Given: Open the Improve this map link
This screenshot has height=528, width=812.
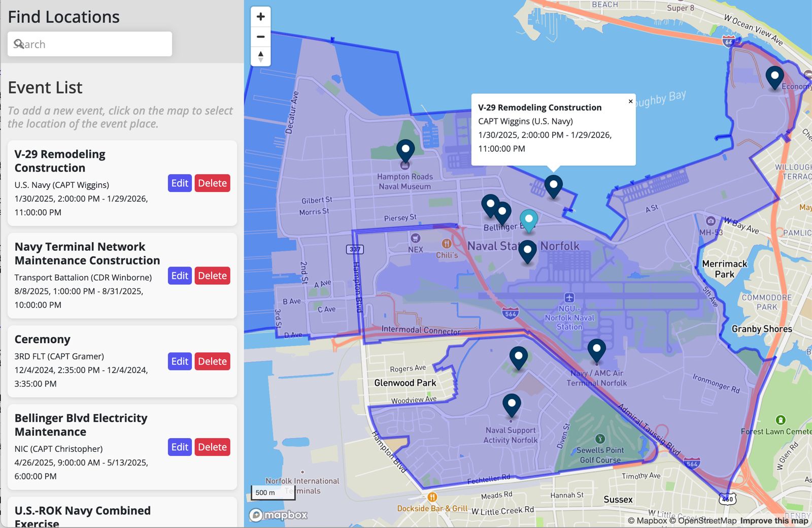Looking at the screenshot, I should pyautogui.click(x=774, y=520).
